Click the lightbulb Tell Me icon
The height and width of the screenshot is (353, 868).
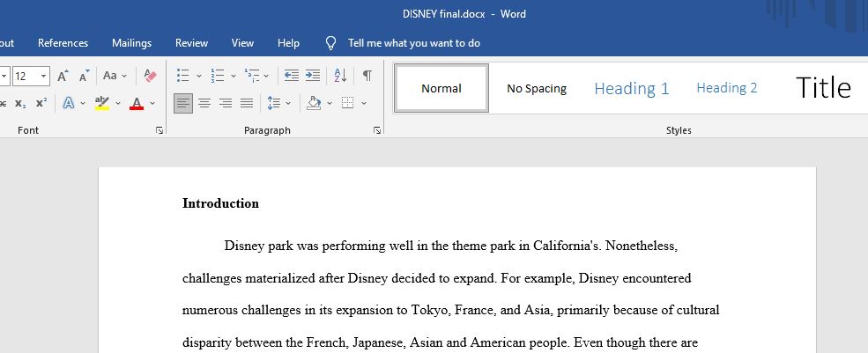coord(331,43)
